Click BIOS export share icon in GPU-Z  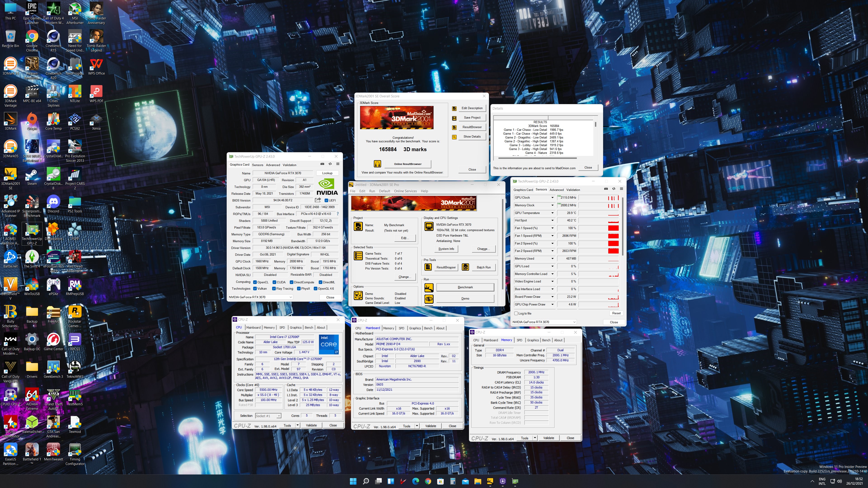[318, 200]
